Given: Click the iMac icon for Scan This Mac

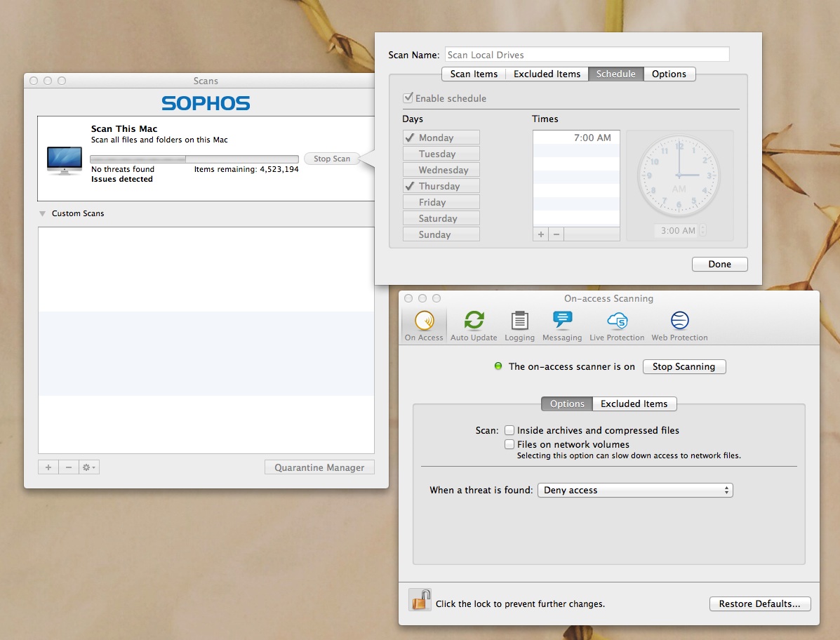Looking at the screenshot, I should click(x=65, y=160).
